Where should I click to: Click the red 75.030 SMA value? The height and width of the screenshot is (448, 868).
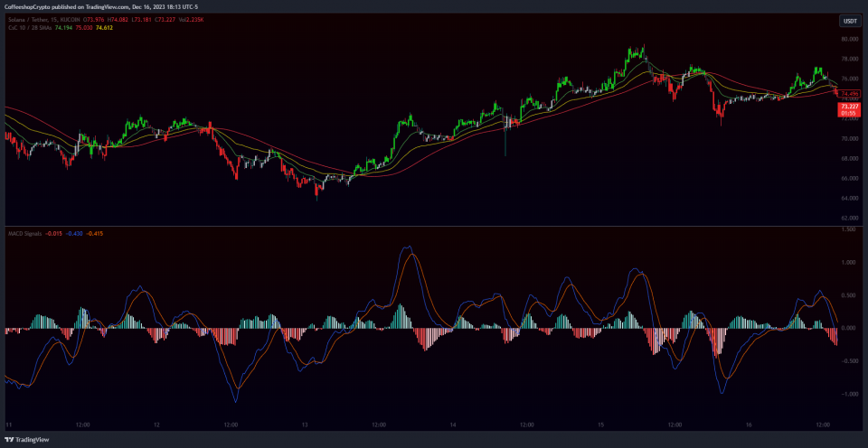83,27
